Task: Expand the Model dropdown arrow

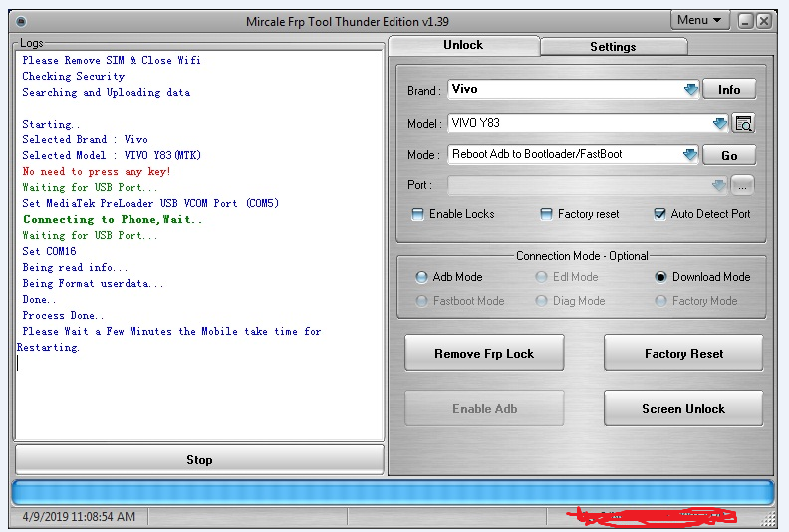Action: (720, 123)
